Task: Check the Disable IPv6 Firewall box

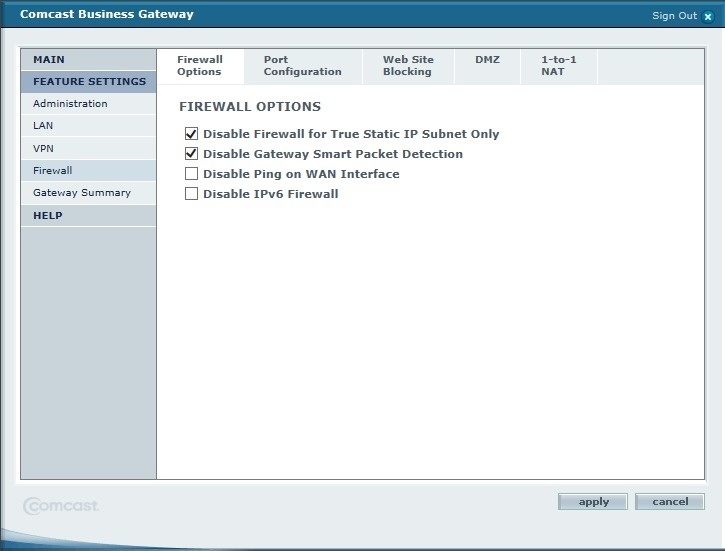Action: pyautogui.click(x=191, y=193)
